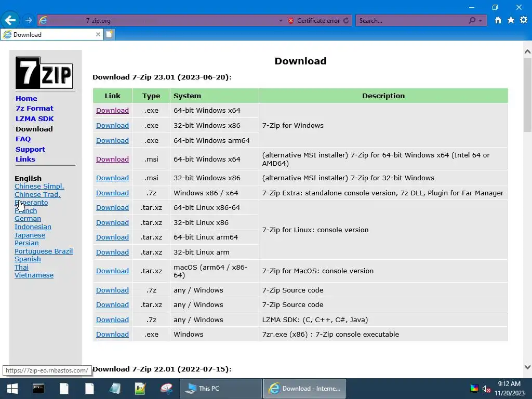Click the colorful display tray icon
Image resolution: width=532 pixels, height=399 pixels.
click(474, 389)
